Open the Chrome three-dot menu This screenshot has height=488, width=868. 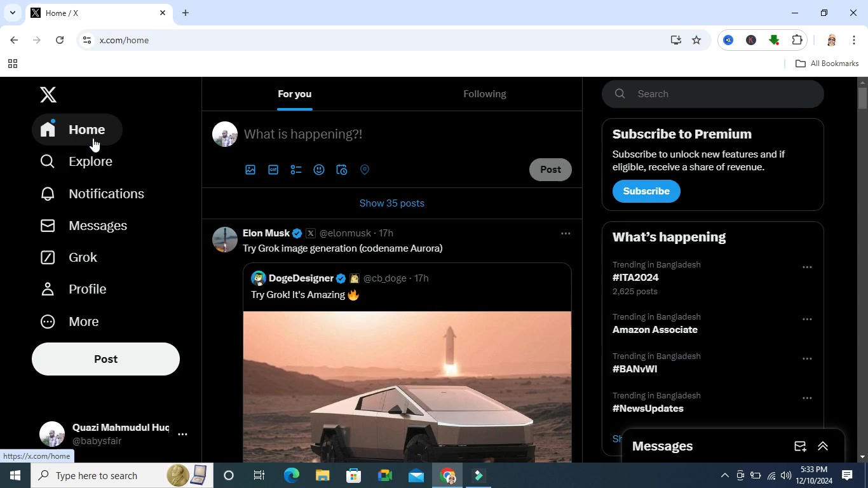854,40
